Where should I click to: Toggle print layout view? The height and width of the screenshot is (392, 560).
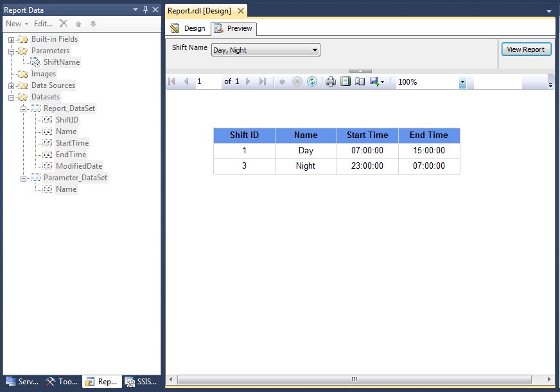346,81
